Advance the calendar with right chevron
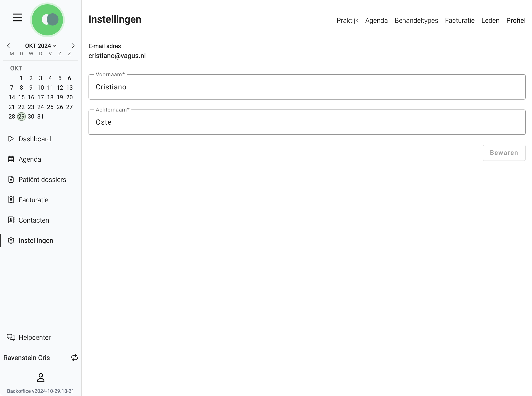Screen dimensions: 532x396 click(73, 46)
